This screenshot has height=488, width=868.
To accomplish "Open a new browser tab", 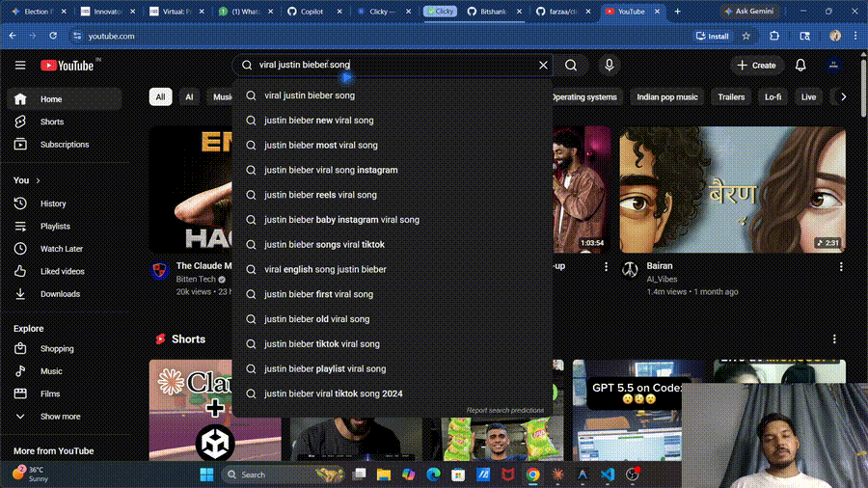I will (x=677, y=11).
